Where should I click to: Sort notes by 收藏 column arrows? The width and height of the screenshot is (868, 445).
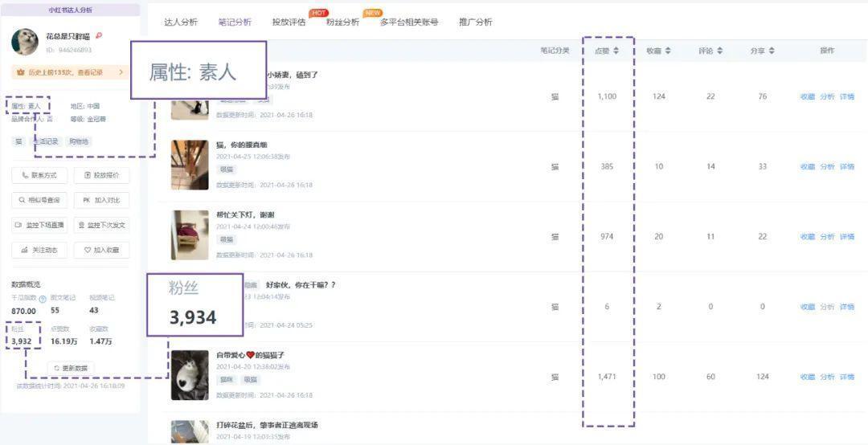click(668, 51)
